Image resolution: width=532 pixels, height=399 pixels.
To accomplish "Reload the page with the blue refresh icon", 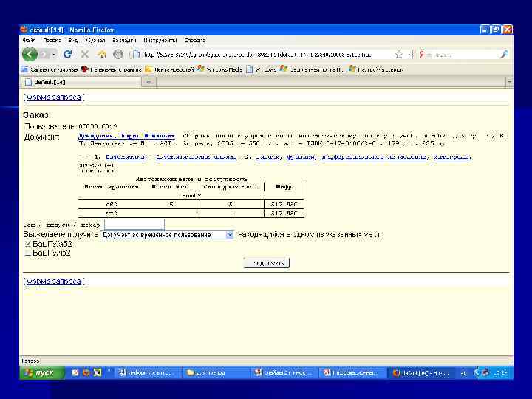I will click(x=67, y=54).
